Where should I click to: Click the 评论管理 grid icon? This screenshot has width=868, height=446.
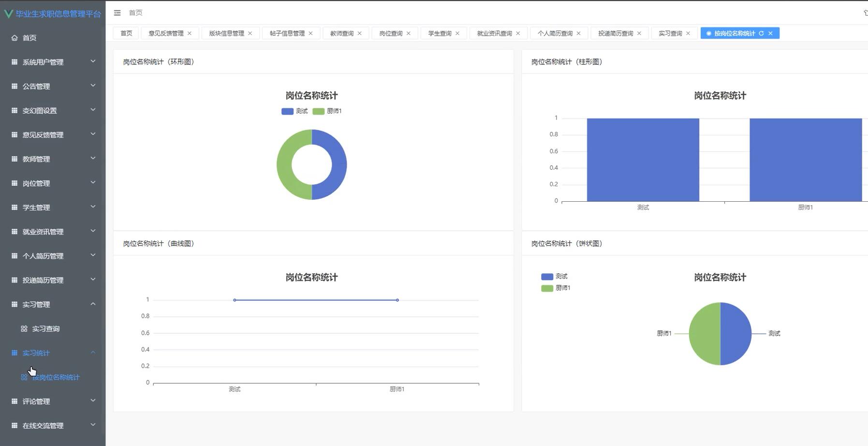14,401
